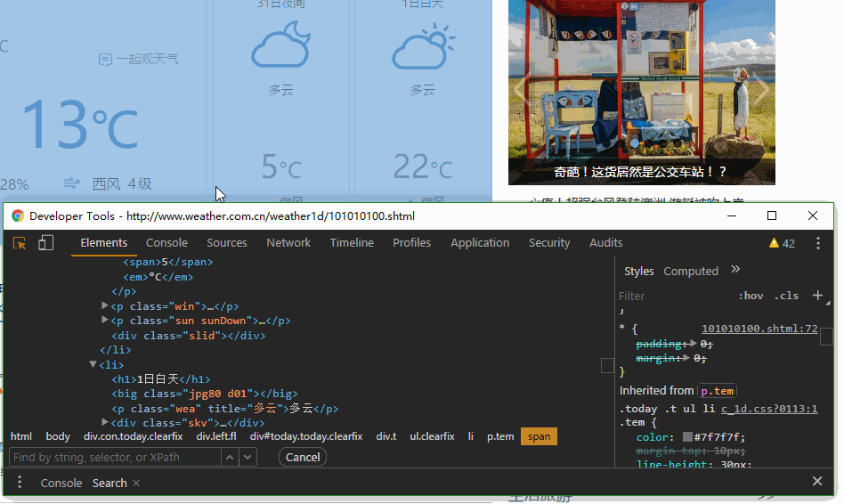Toggle the .cls element classes panel
The width and height of the screenshot is (844, 504).
click(786, 296)
